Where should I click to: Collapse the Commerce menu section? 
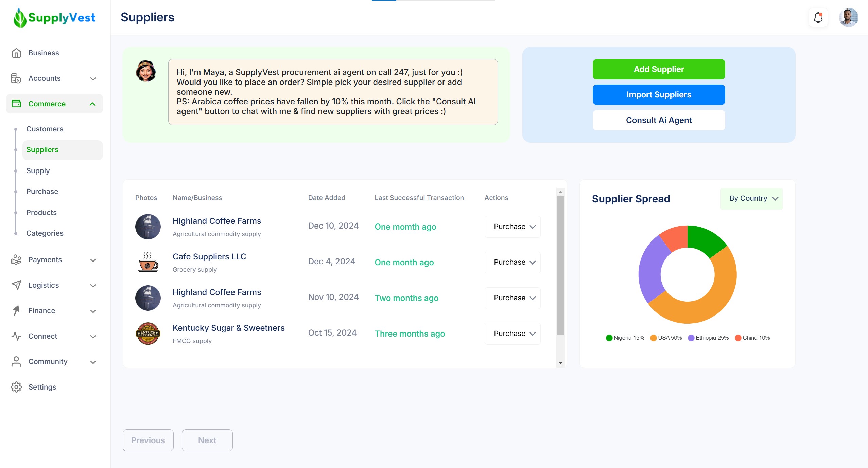coord(92,104)
